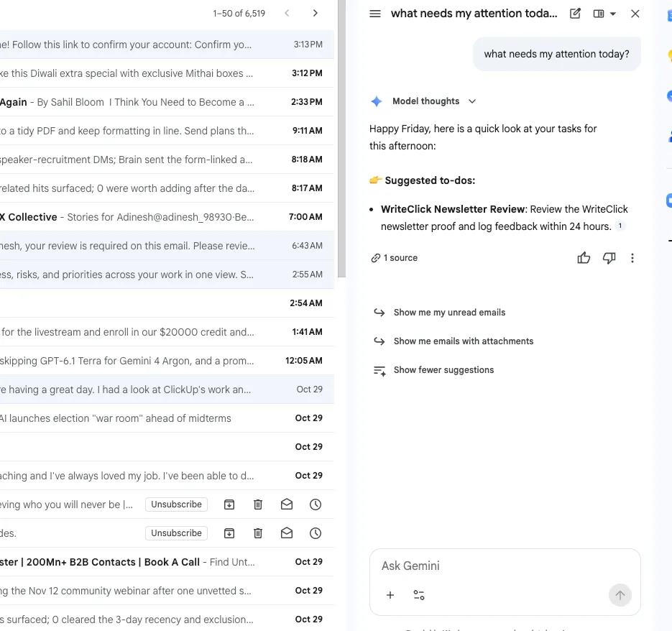The width and height of the screenshot is (672, 631).
Task: Open the 3-day recency exclusion email
Action: click(167, 620)
